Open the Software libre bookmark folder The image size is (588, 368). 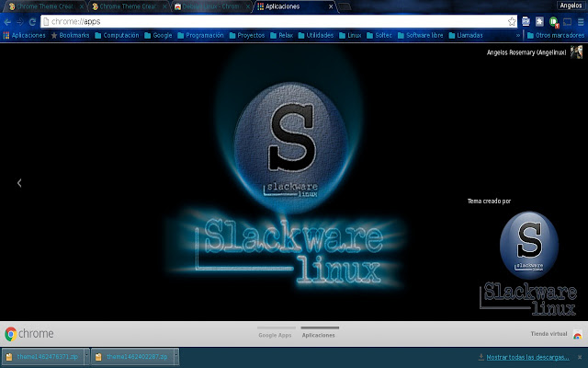tap(421, 35)
